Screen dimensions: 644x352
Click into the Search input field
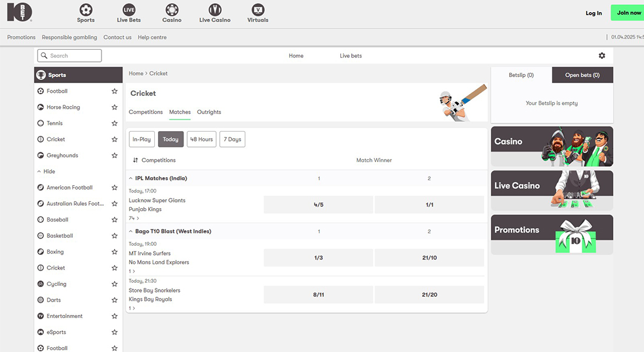69,55
